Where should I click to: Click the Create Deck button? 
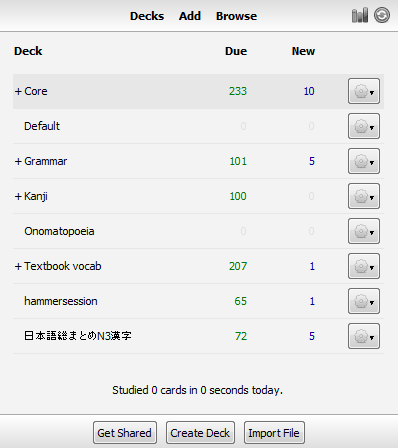(x=200, y=433)
